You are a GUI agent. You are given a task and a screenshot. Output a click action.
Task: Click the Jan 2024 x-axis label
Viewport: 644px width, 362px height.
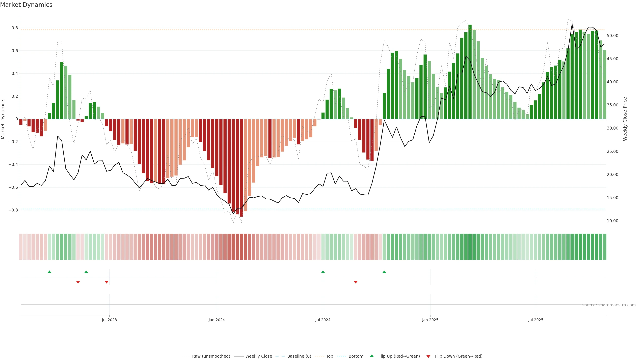[x=217, y=320]
